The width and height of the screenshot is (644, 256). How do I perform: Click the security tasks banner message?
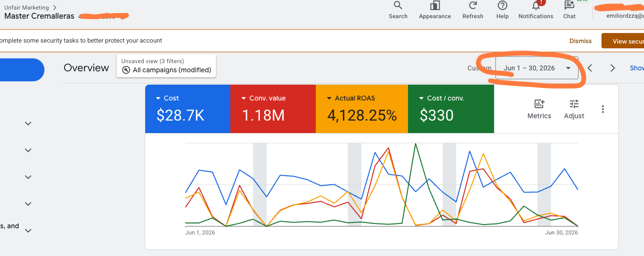(x=81, y=41)
